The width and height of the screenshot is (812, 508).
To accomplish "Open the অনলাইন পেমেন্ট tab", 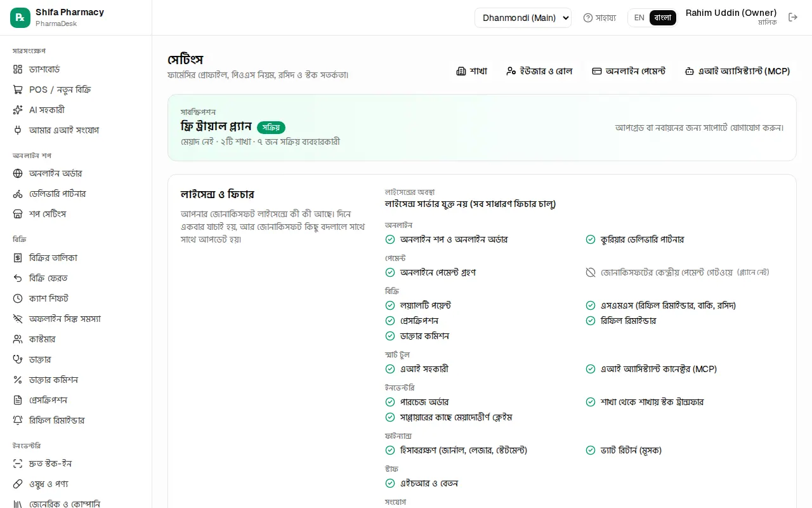I will tap(629, 71).
